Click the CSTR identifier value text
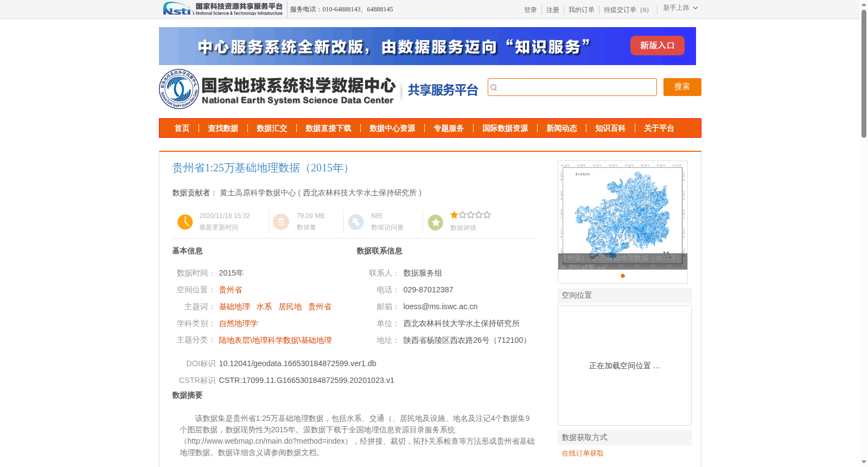 coord(307,380)
